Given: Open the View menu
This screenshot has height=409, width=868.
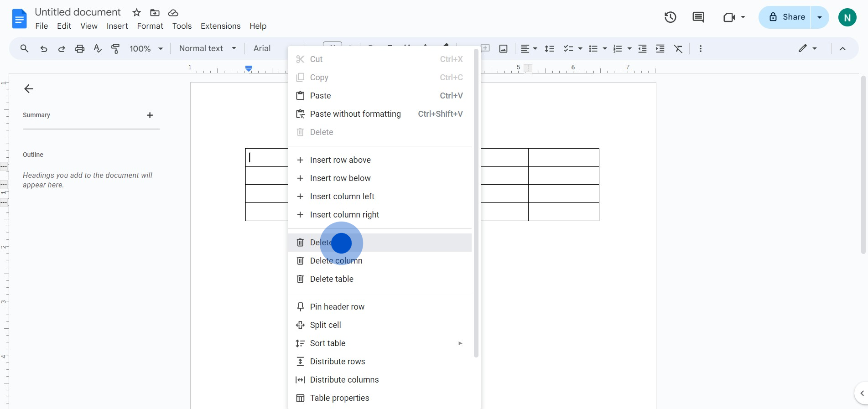Looking at the screenshot, I should (x=89, y=26).
